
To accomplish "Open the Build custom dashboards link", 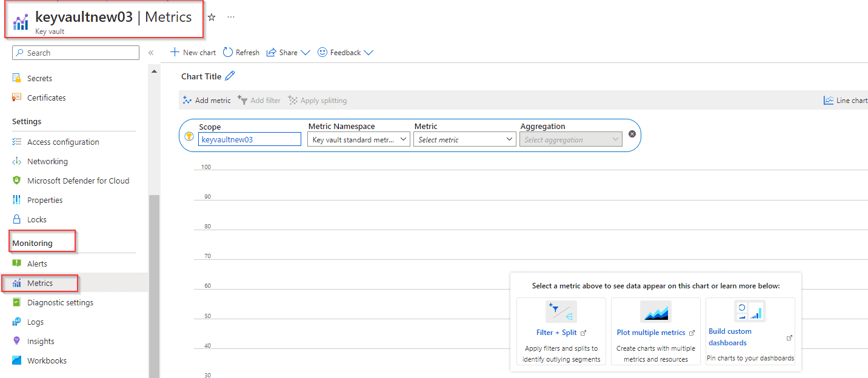I will pyautogui.click(x=730, y=337).
